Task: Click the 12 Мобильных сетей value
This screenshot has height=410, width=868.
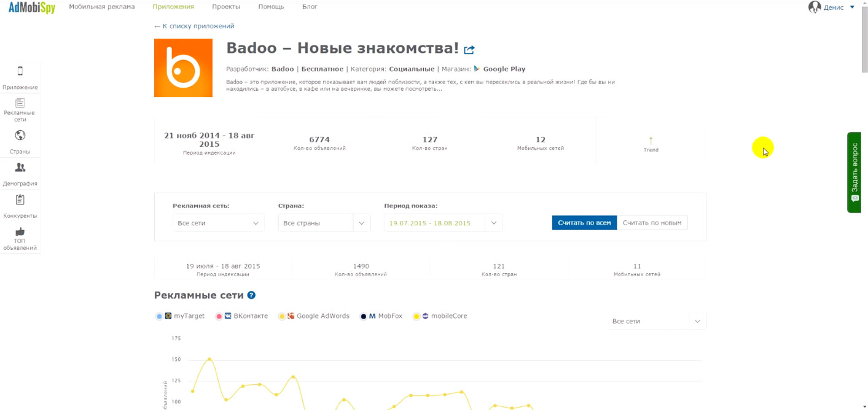Action: [x=541, y=139]
